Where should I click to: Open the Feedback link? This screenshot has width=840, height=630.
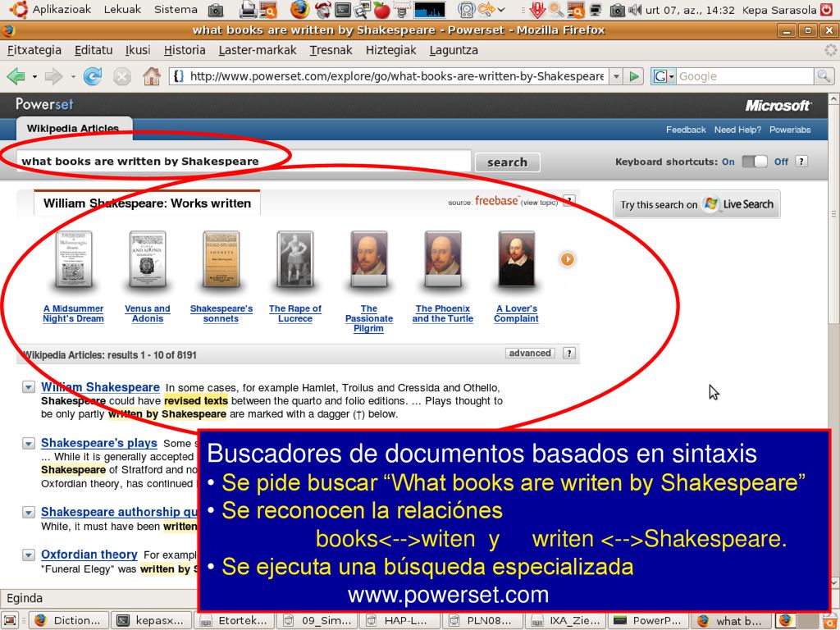click(x=686, y=130)
